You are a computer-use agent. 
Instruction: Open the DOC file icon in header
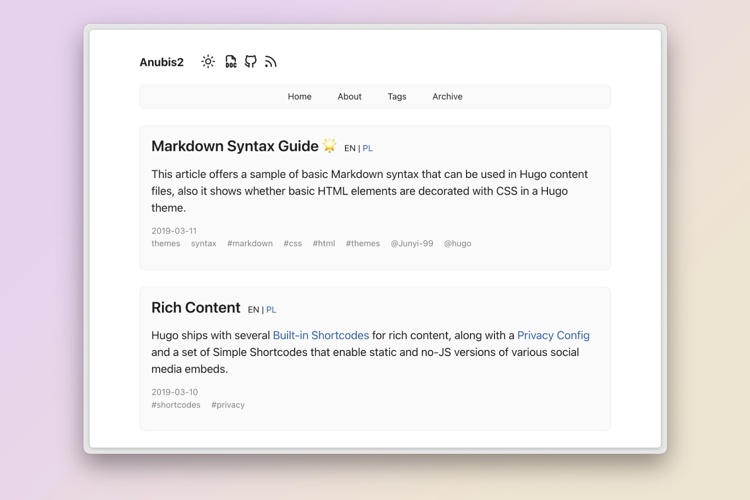230,62
